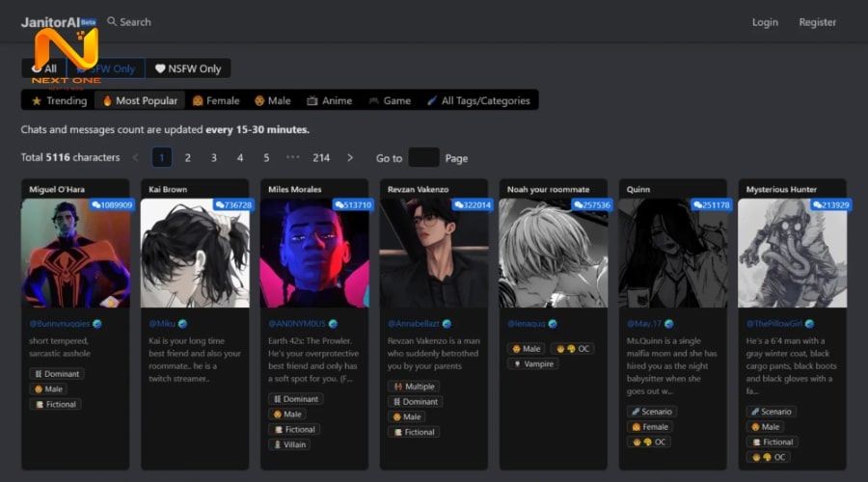Click previous page arrow in pagination
The height and width of the screenshot is (482, 868).
tap(135, 157)
